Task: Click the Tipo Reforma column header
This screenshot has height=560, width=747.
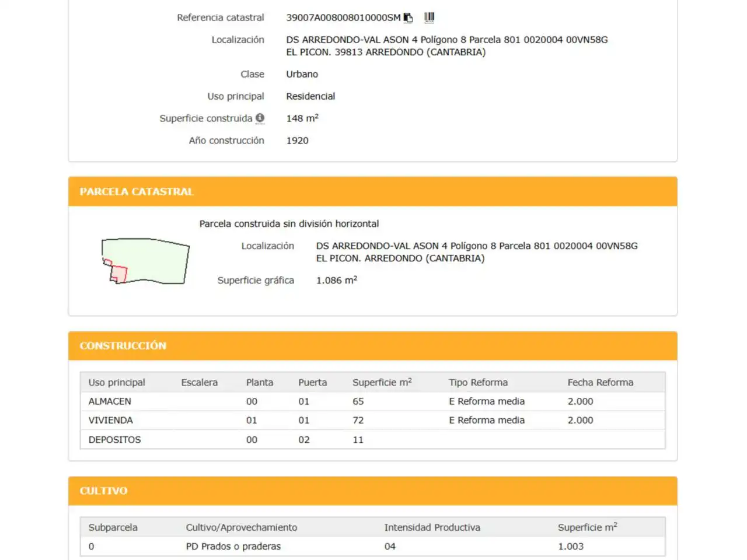Action: (x=478, y=383)
